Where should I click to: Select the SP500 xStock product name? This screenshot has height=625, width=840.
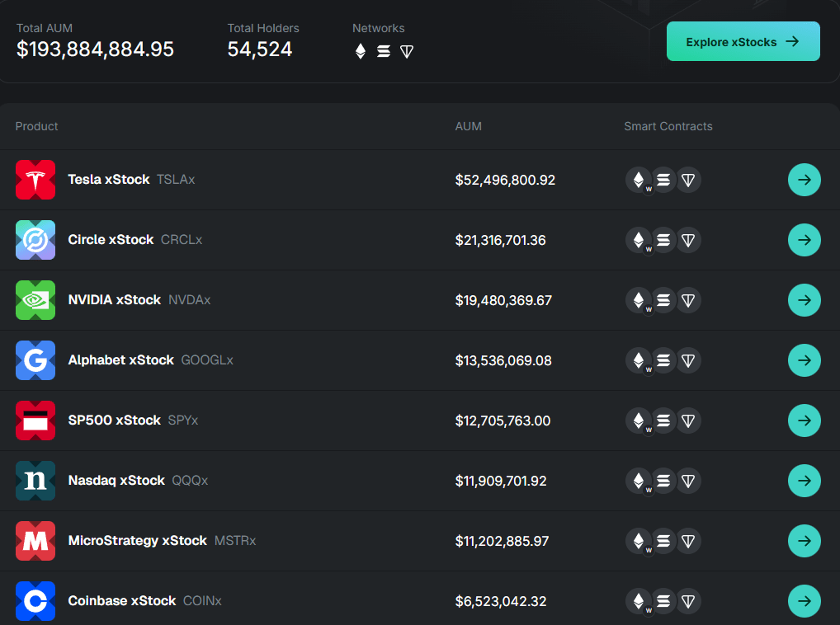coord(114,421)
